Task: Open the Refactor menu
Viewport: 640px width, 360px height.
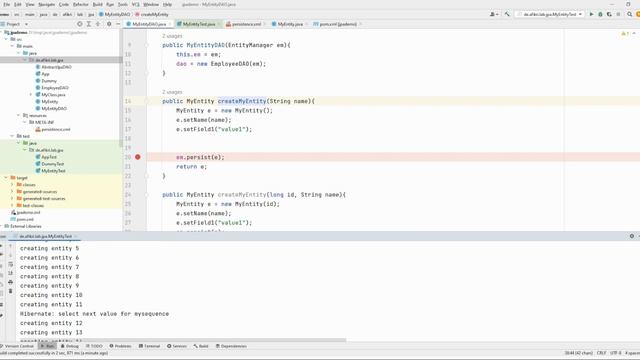Action: [80, 4]
